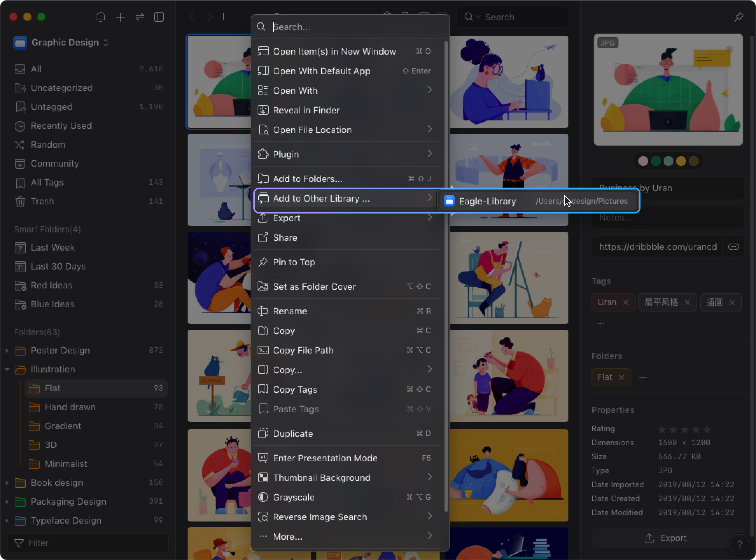Select Reveal in Finder context menu item
Viewport: 756px width, 560px height.
[307, 110]
